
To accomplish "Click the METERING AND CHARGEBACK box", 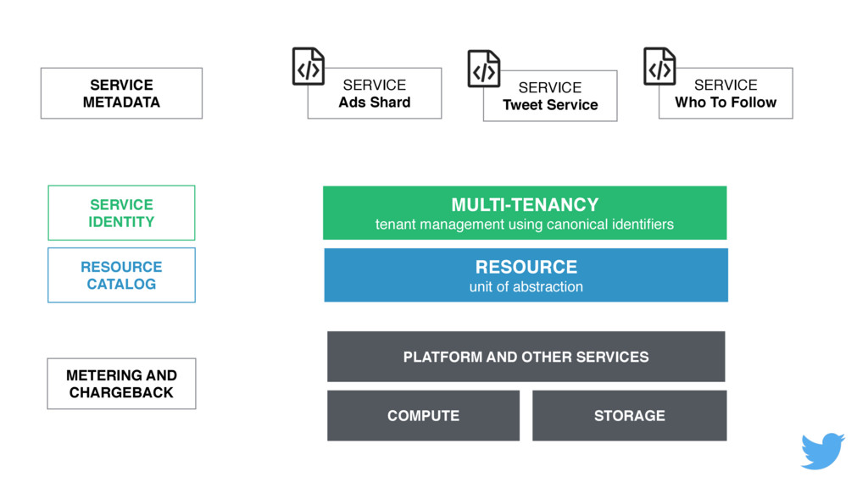I will click(x=121, y=384).
